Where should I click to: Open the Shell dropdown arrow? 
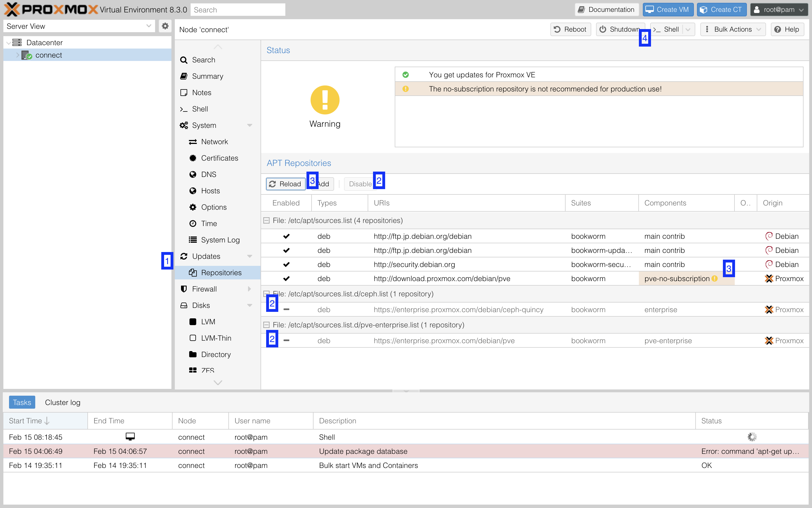coord(689,29)
